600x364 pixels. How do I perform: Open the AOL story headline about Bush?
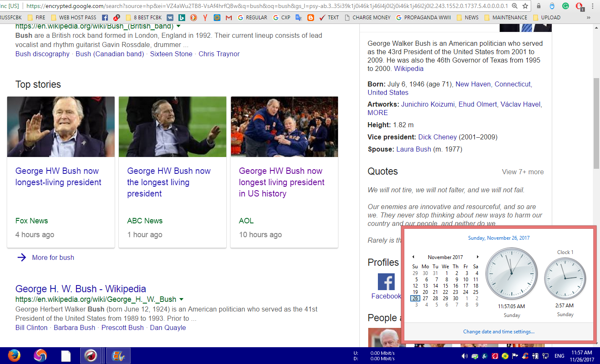point(282,182)
